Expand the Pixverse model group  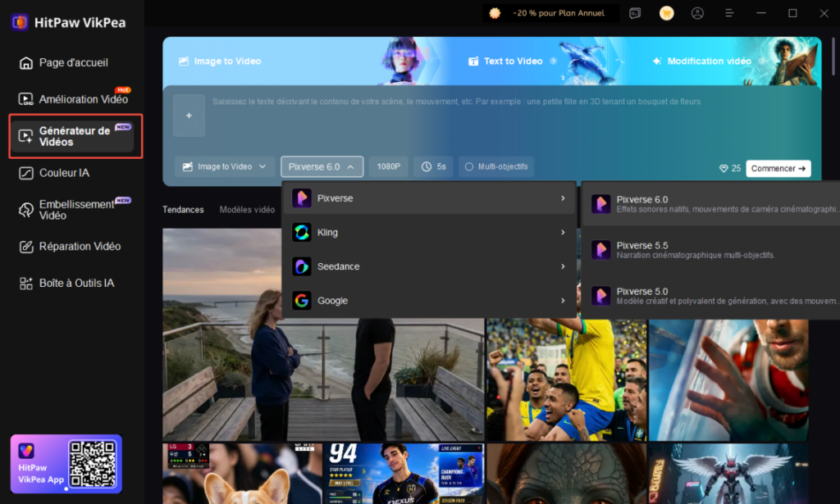[x=428, y=198]
